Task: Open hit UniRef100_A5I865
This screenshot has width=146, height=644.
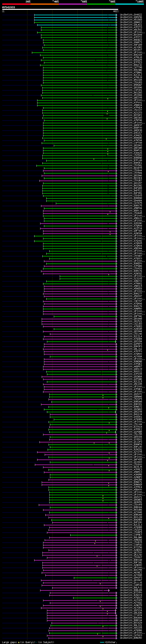Action: click(x=131, y=20)
